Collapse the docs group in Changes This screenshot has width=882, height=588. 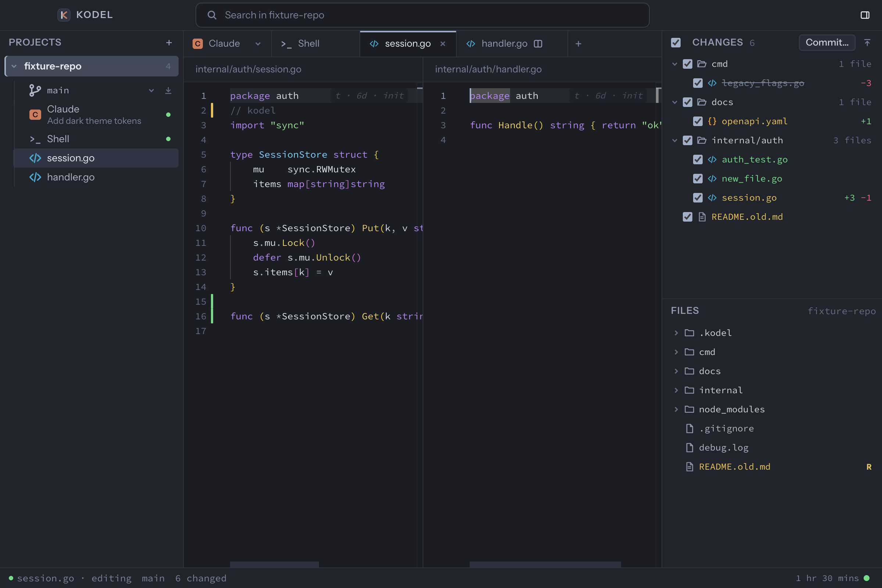pos(675,103)
